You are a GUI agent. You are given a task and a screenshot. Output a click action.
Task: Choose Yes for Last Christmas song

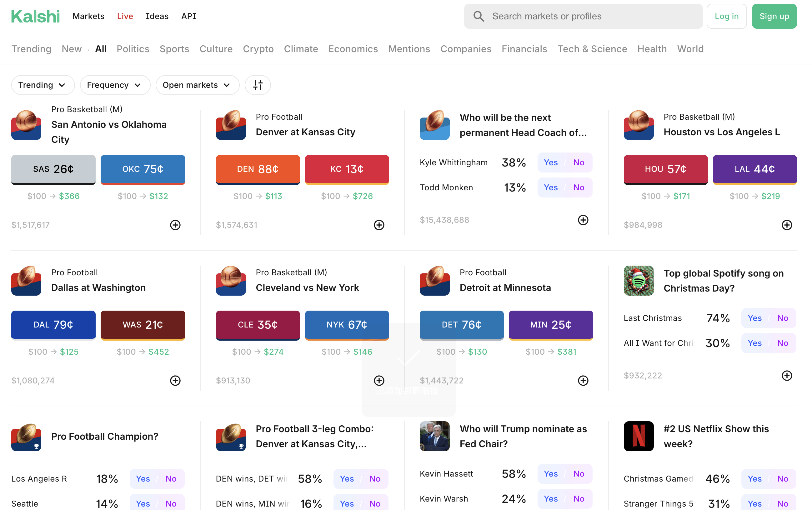(x=754, y=318)
